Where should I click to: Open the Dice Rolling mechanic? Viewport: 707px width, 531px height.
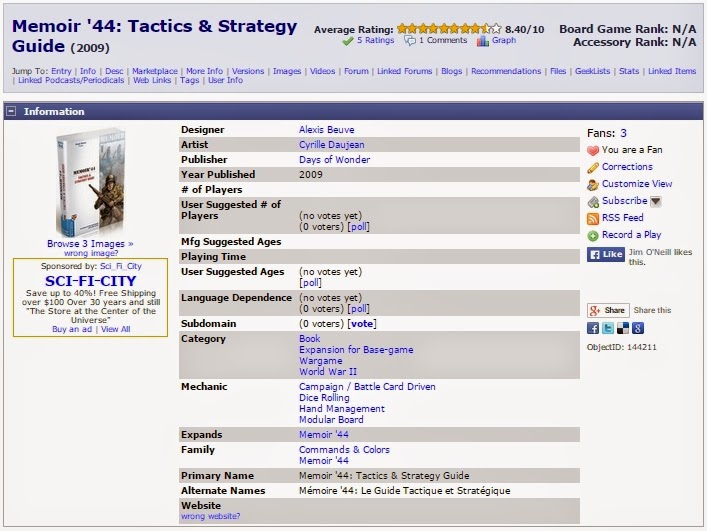[x=324, y=398]
